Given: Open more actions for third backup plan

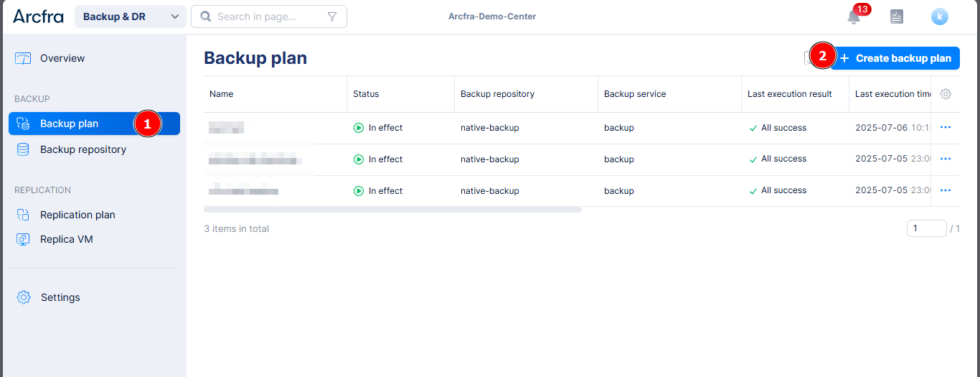Looking at the screenshot, I should (945, 191).
